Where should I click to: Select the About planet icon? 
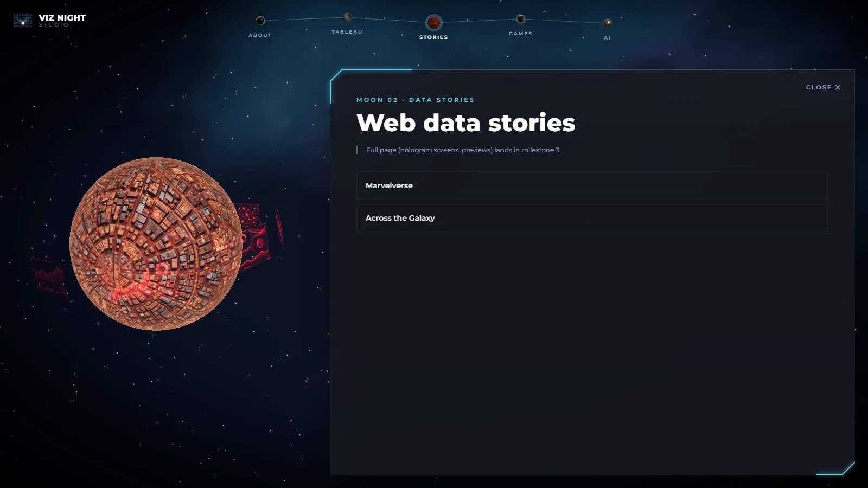(x=260, y=21)
